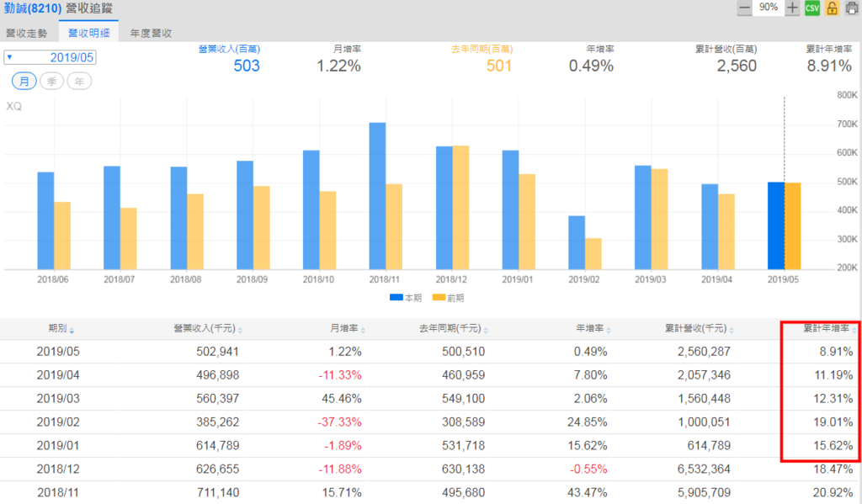862x504 pixels.
Task: Click the chart x-axis label 2018/10
Action: point(318,279)
